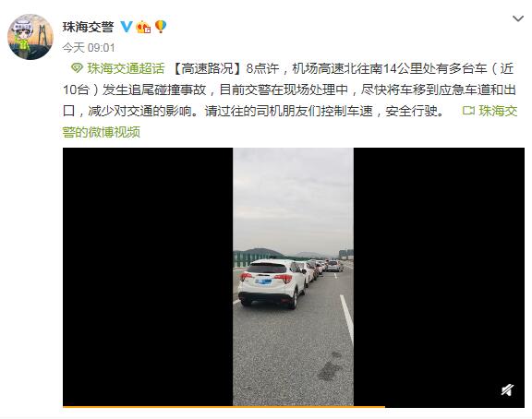Click the video camera icon before 珠海交警
Viewport: 532px width, 419px height.
tap(468, 111)
